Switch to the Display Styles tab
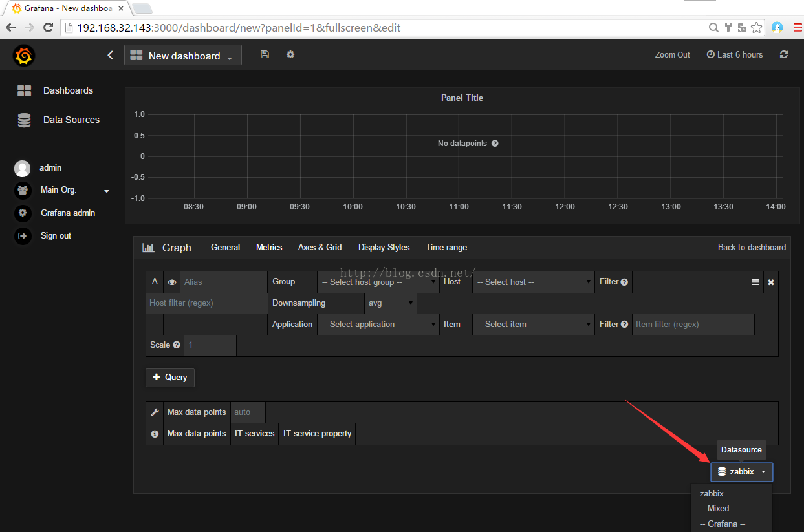This screenshot has width=804, height=532. pyautogui.click(x=384, y=248)
